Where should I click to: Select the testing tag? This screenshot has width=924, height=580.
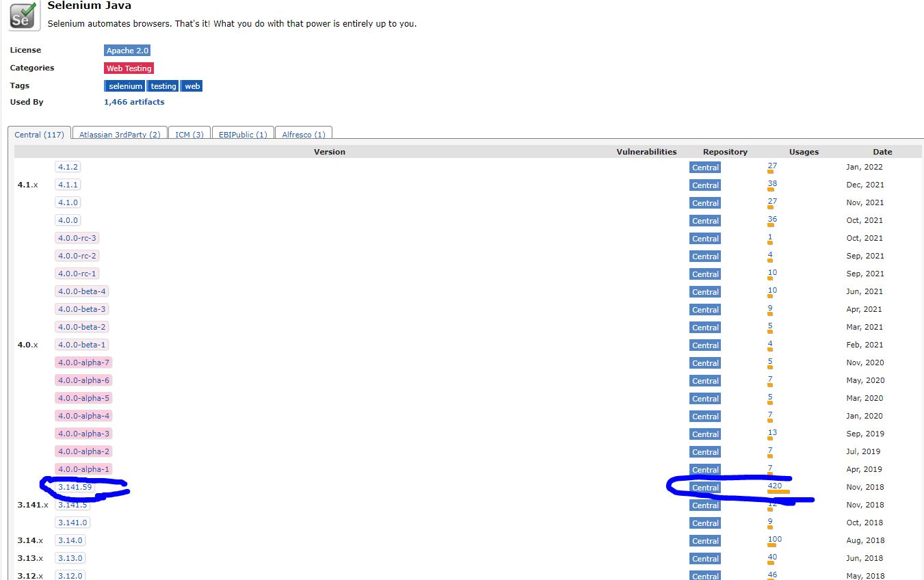click(x=163, y=86)
